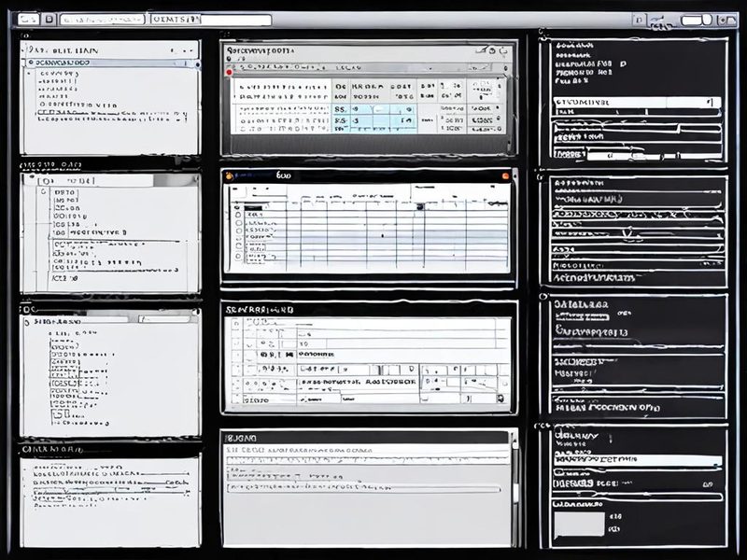The image size is (747, 560).
Task: Click the vertical scrollbar of the bottom-center window
Action: (514, 488)
